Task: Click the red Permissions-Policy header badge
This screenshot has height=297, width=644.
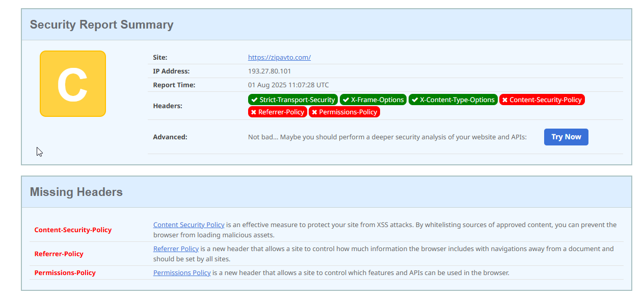Action: tap(344, 112)
